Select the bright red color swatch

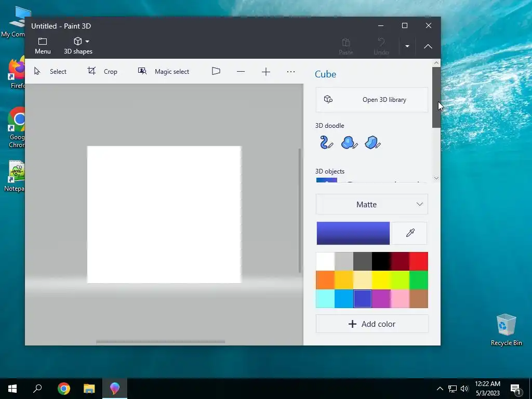click(x=419, y=261)
